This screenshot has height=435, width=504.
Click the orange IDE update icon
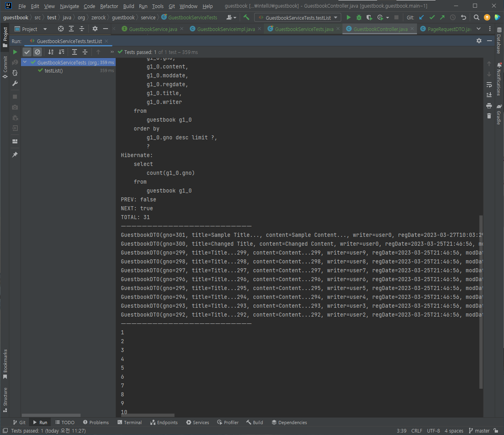tap(487, 17)
